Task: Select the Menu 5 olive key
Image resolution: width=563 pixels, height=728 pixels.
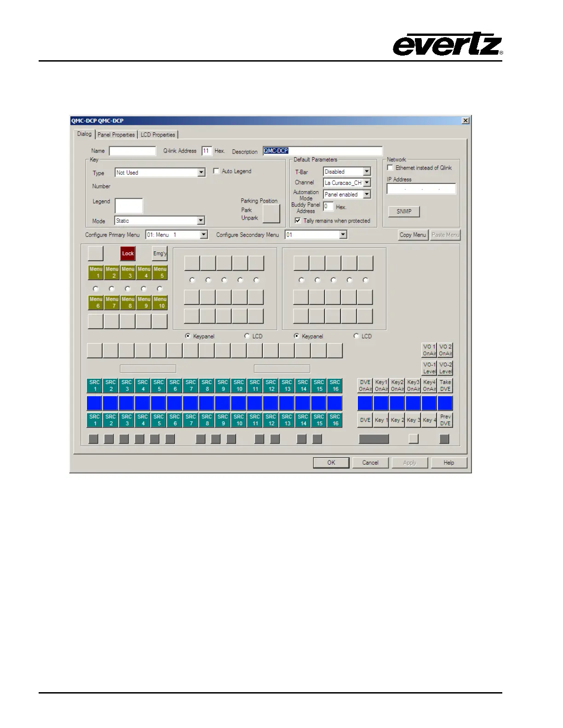Action: [160, 273]
